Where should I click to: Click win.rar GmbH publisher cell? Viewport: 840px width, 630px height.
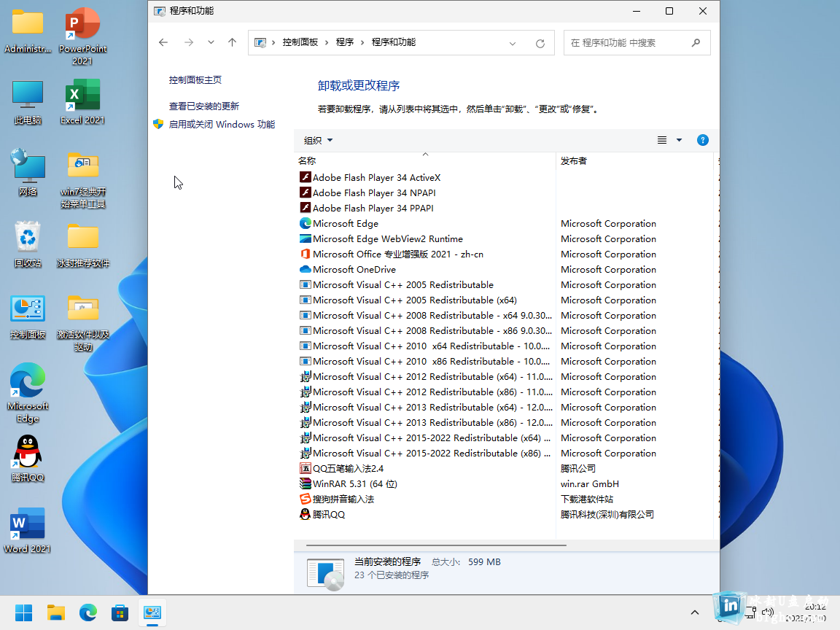click(589, 483)
